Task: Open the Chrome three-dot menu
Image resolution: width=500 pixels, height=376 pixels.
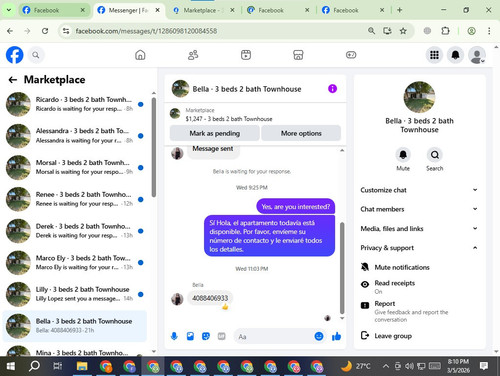Action: point(489,31)
